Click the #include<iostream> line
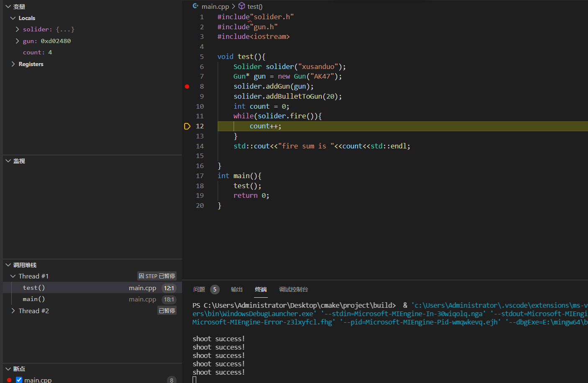 click(x=254, y=37)
